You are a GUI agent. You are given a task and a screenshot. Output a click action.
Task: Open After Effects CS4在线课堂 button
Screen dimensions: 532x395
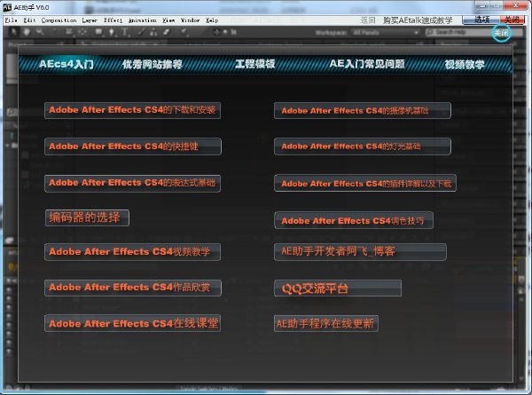pos(132,323)
